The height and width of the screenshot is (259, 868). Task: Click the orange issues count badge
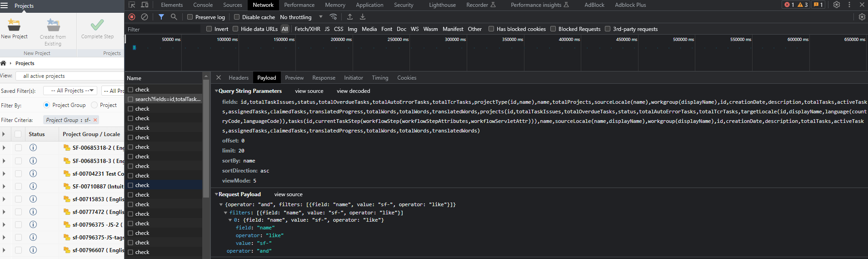pos(818,5)
